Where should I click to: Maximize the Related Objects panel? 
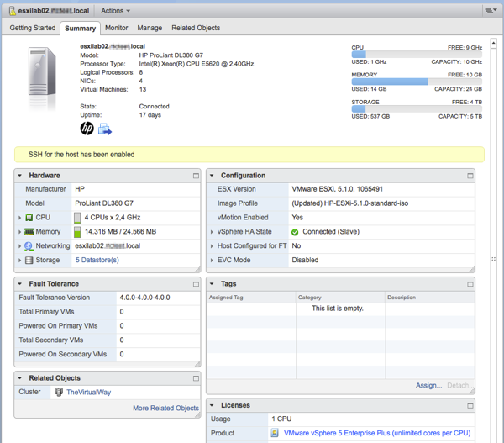[196, 378]
